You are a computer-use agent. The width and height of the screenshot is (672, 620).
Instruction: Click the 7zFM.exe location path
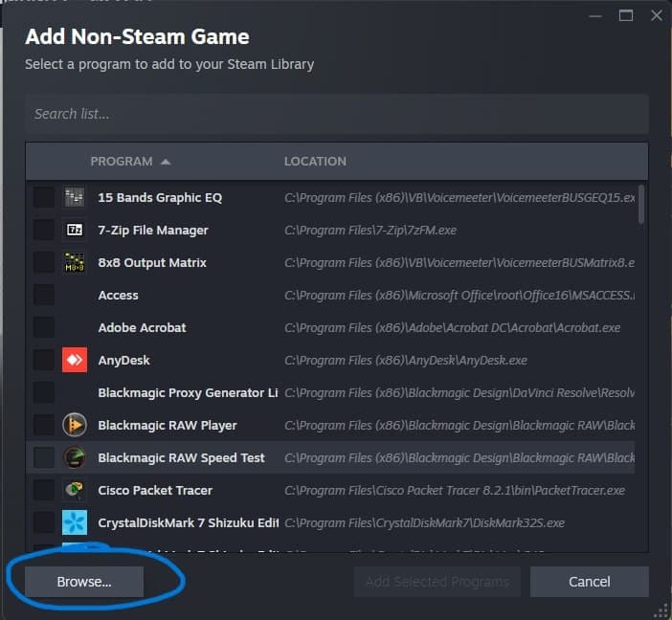pos(370,231)
